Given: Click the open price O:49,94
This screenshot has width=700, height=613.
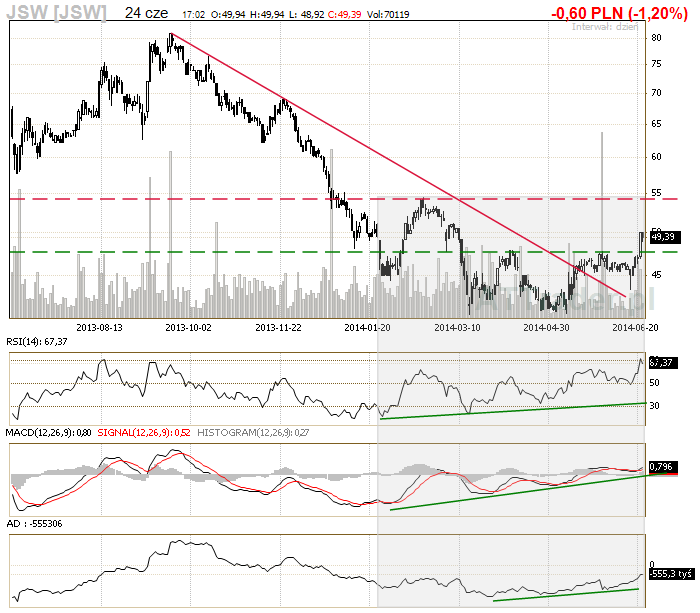Looking at the screenshot, I should pos(228,15).
